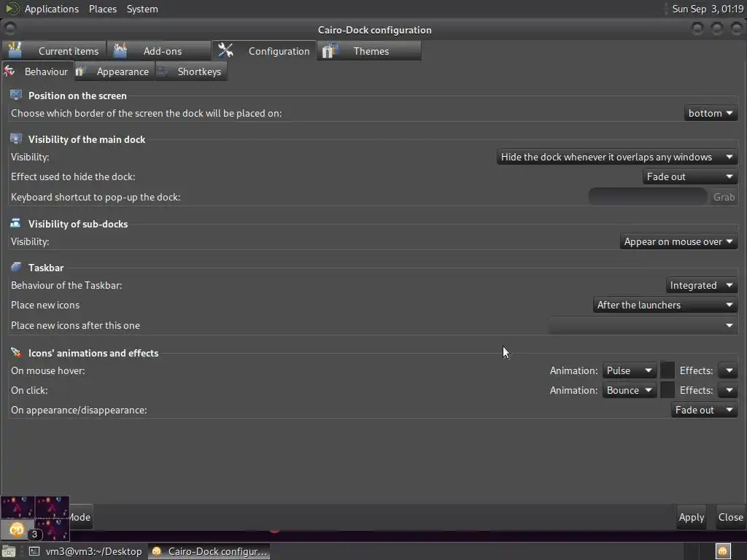Click the show desktop icon in bottom panel
Image resolution: width=747 pixels, height=560 pixels.
(9, 552)
